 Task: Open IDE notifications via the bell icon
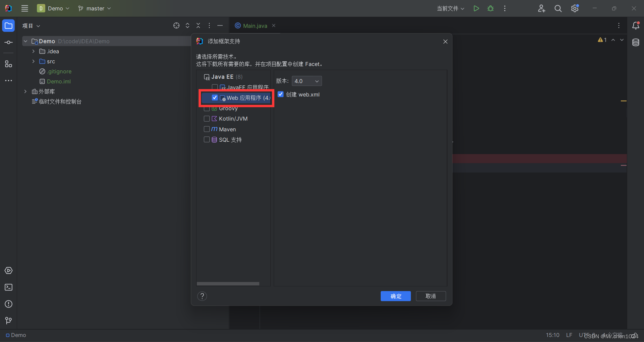(x=636, y=25)
